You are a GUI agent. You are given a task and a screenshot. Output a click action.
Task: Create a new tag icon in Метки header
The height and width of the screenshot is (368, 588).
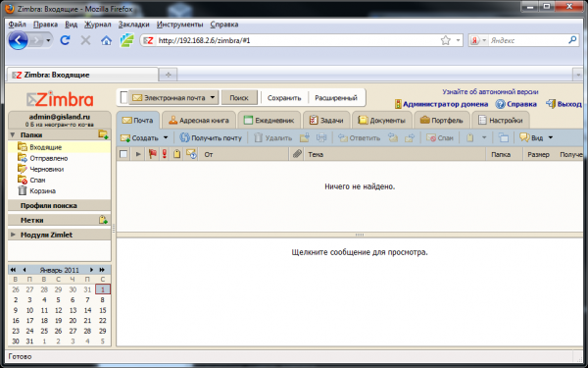pyautogui.click(x=103, y=220)
